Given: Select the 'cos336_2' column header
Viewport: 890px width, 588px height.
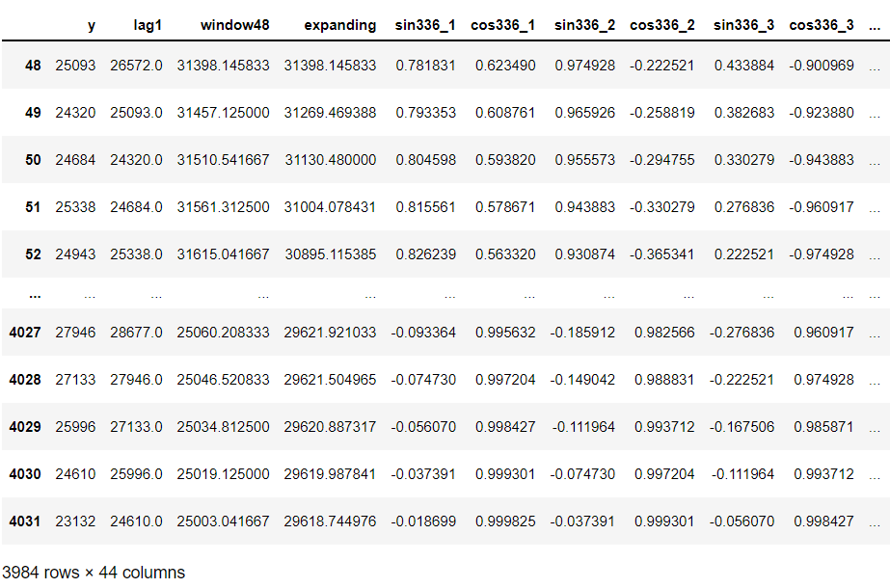Looking at the screenshot, I should pyautogui.click(x=661, y=25).
